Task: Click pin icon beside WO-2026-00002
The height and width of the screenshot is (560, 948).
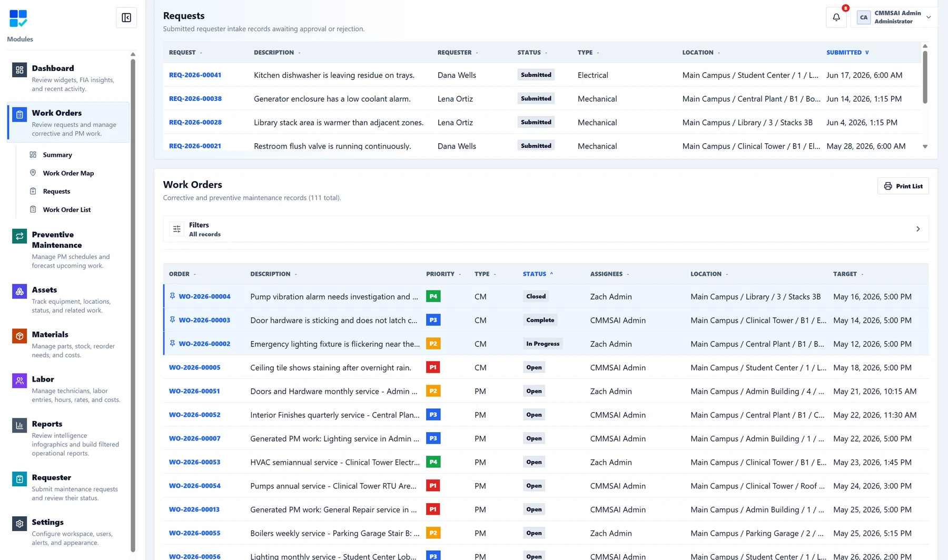Action: pos(172,344)
